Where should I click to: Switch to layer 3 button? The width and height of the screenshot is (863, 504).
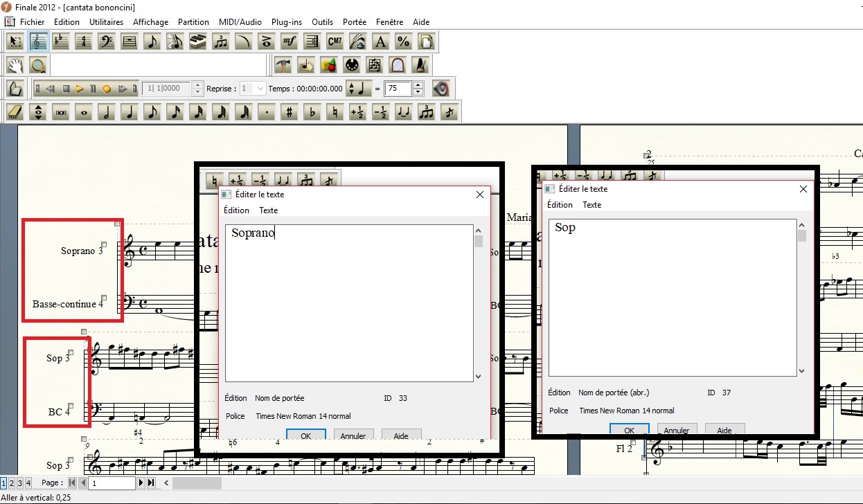click(19, 483)
